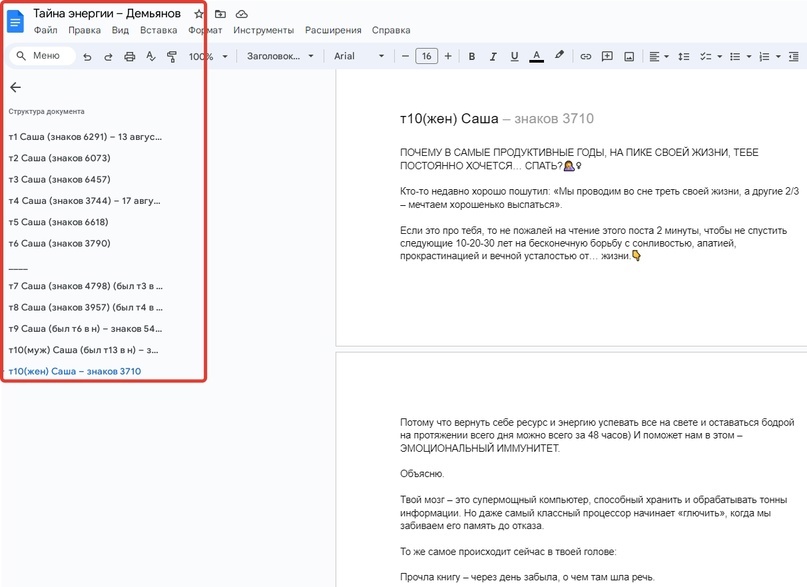Print the document
The width and height of the screenshot is (807, 587).
(130, 57)
